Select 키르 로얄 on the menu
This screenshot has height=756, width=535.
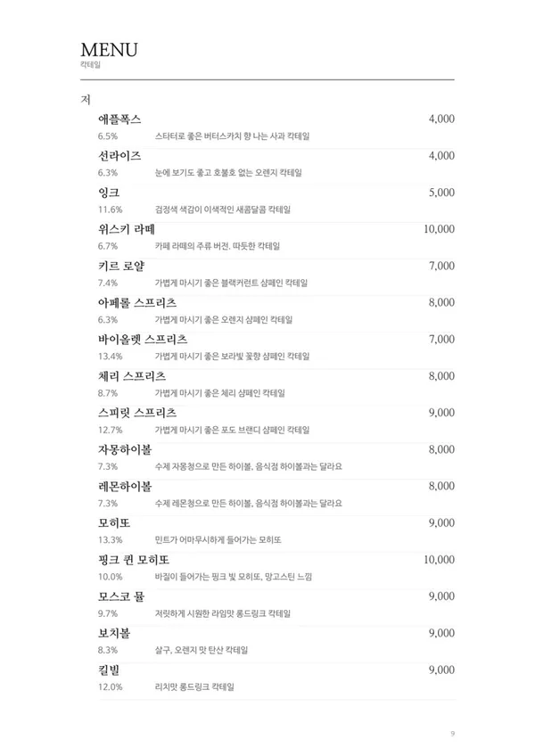[121, 266]
